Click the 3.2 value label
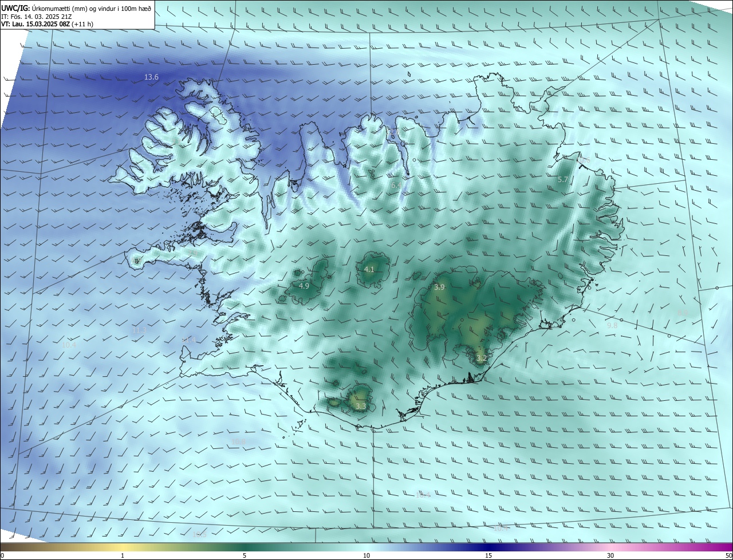This screenshot has width=733, height=560. [x=482, y=358]
